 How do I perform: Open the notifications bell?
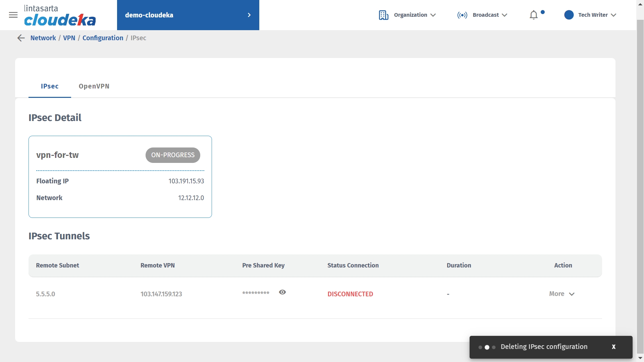pos(533,15)
